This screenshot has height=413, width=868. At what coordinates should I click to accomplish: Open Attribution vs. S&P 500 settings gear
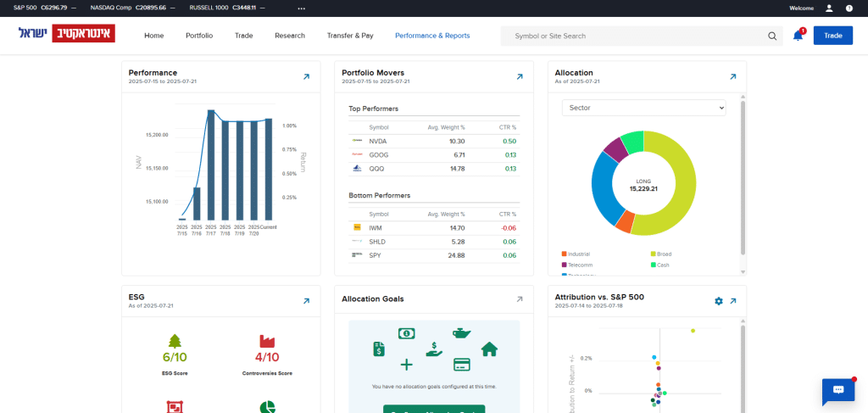[719, 301]
